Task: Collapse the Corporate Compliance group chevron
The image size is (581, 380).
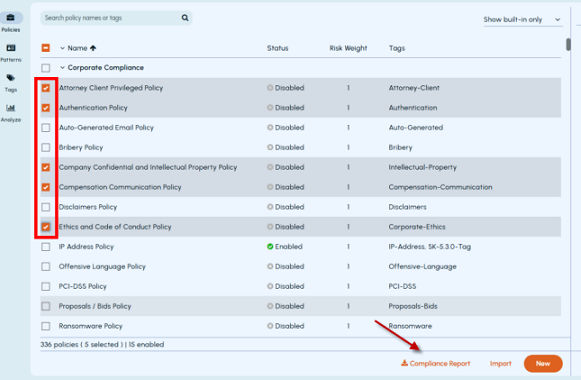Action: [62, 68]
